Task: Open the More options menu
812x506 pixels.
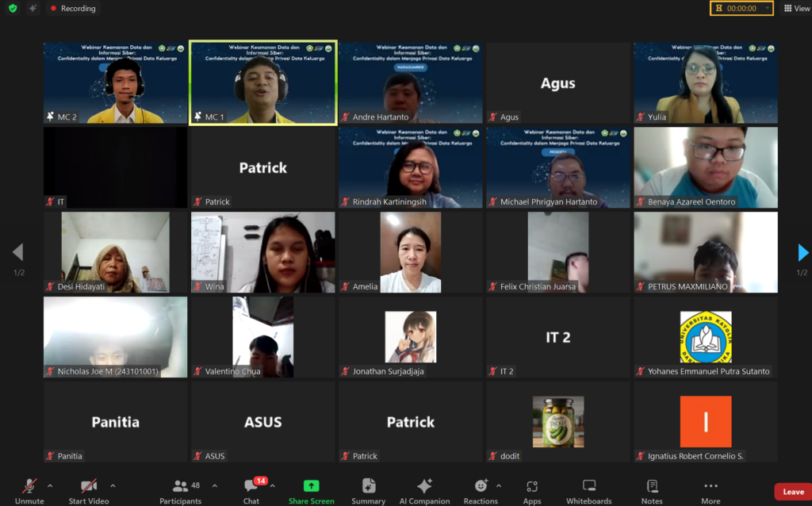Action: click(x=710, y=486)
